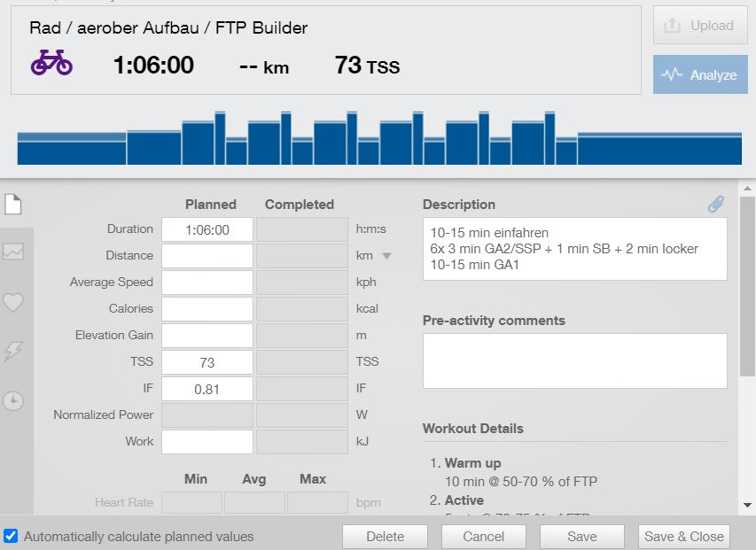Viewport: 756px width, 550px height.
Task: Click the Upload button
Action: click(x=699, y=26)
